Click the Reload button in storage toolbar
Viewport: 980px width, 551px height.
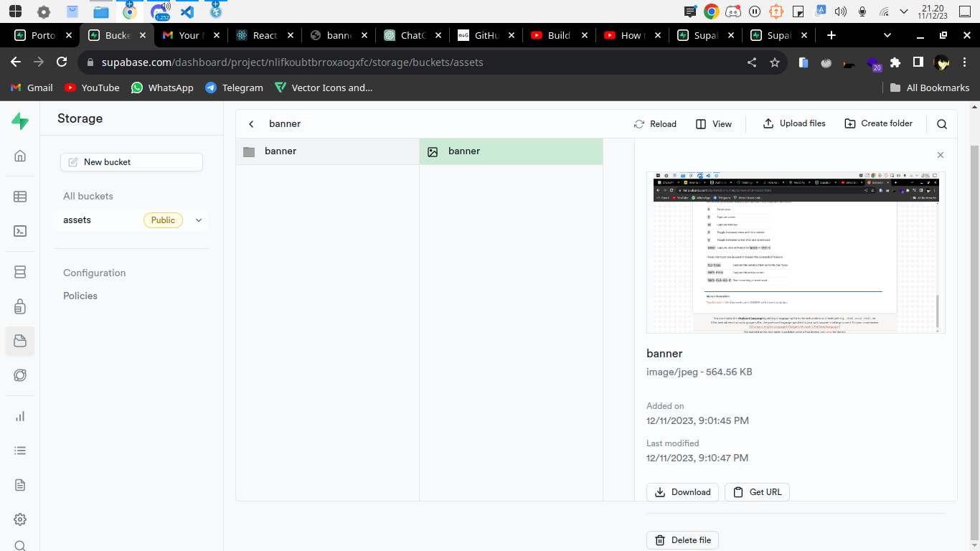[x=655, y=124]
